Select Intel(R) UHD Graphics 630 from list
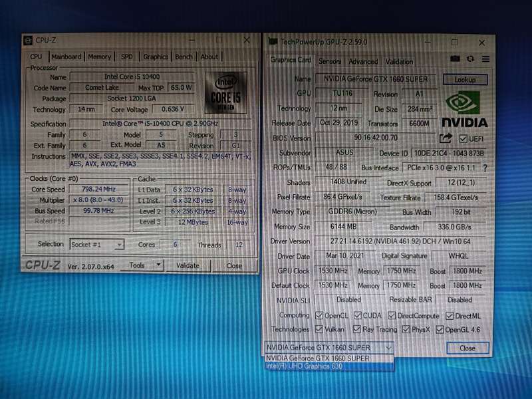Viewport: 532px width, 399px height. [329, 366]
